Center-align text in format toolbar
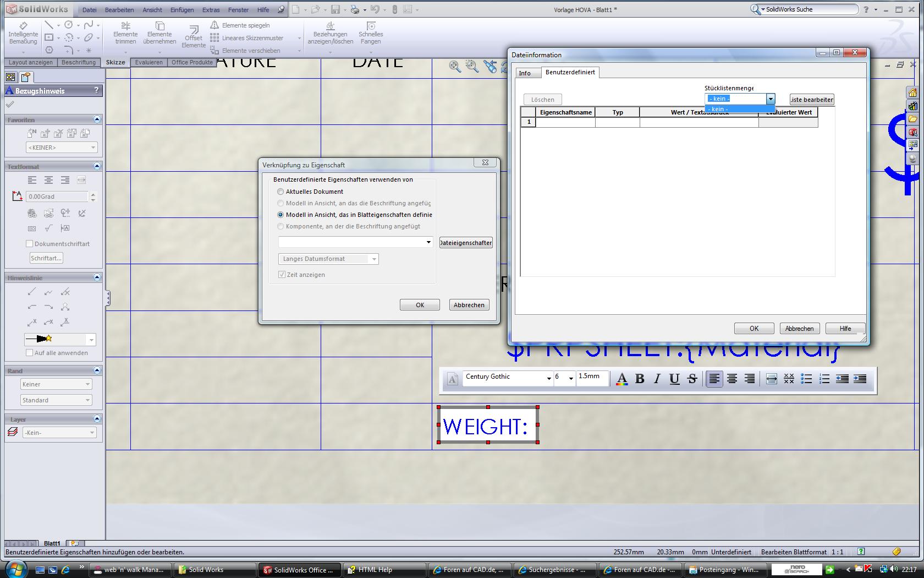Viewport: 924px width, 578px height. (732, 379)
